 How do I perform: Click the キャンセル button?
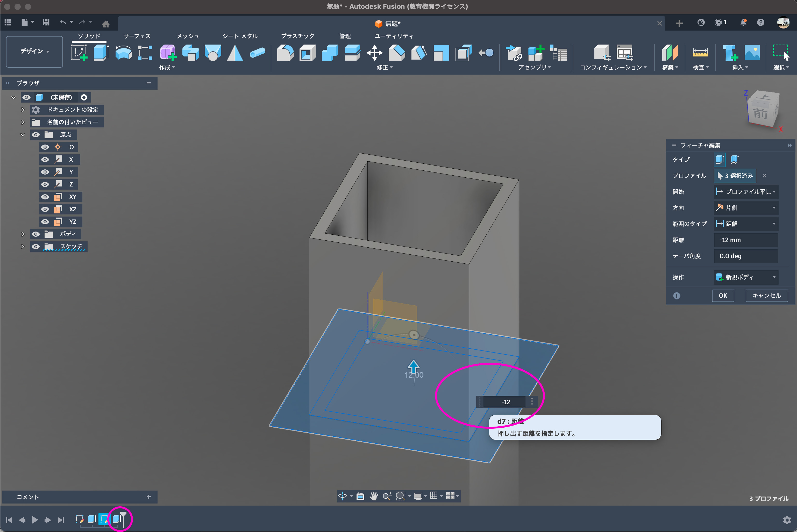(x=766, y=296)
